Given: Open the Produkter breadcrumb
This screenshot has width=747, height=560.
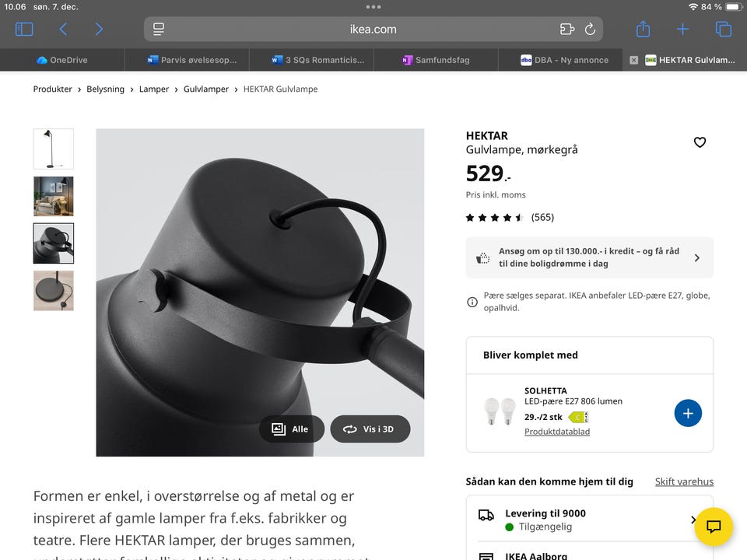Looking at the screenshot, I should click(x=52, y=89).
